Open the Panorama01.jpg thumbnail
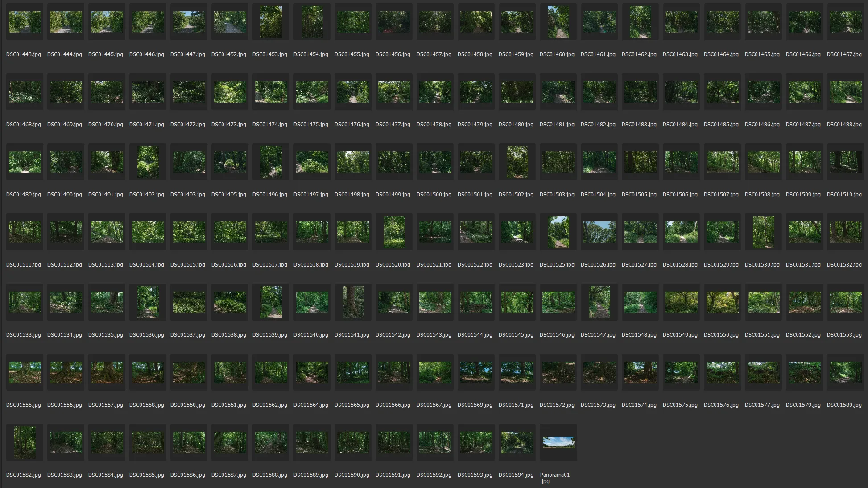868x488 pixels. pyautogui.click(x=558, y=442)
